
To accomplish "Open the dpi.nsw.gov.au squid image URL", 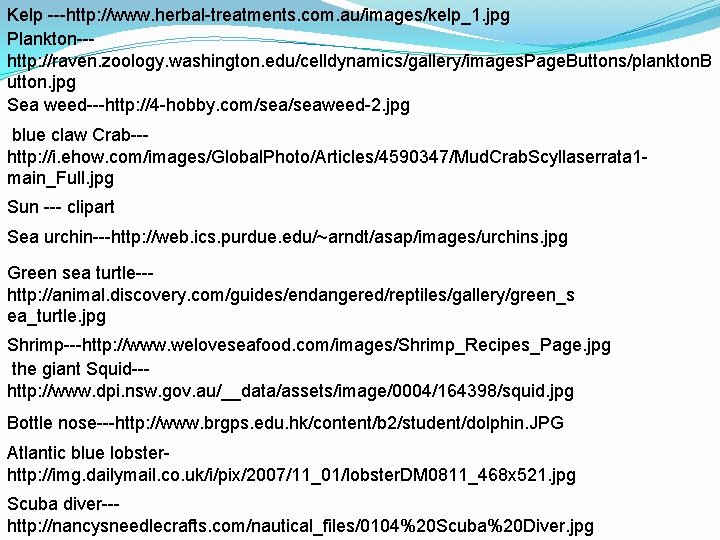I will [x=290, y=391].
